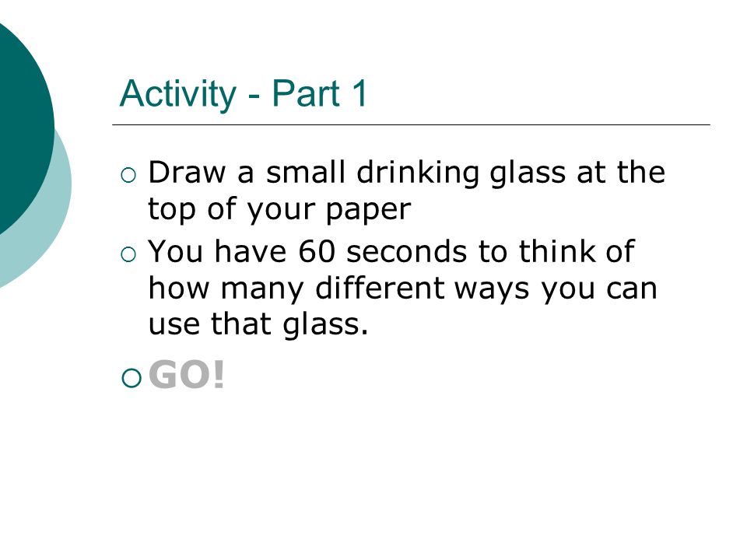Image resolution: width=747 pixels, height=560 pixels.
Task: Click the bullet circle before 'Draw a small'
Action: pos(128,175)
